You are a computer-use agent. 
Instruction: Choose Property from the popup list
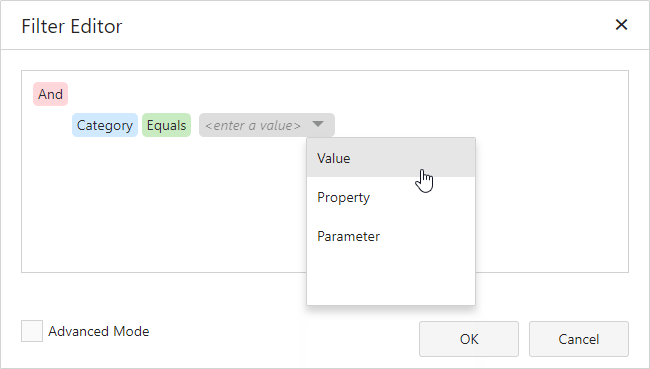(391, 197)
